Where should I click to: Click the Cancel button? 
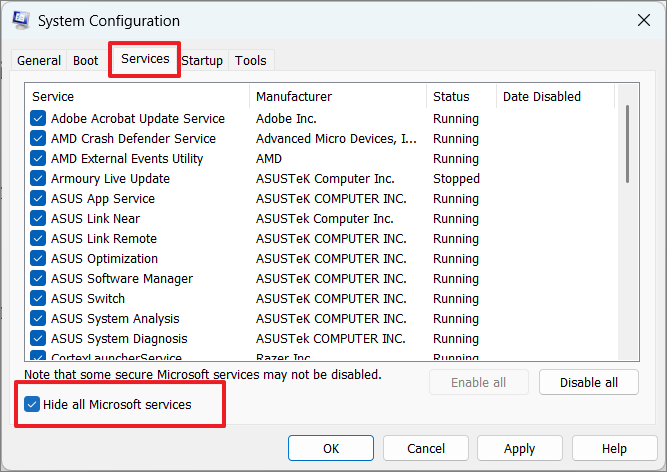coord(426,448)
